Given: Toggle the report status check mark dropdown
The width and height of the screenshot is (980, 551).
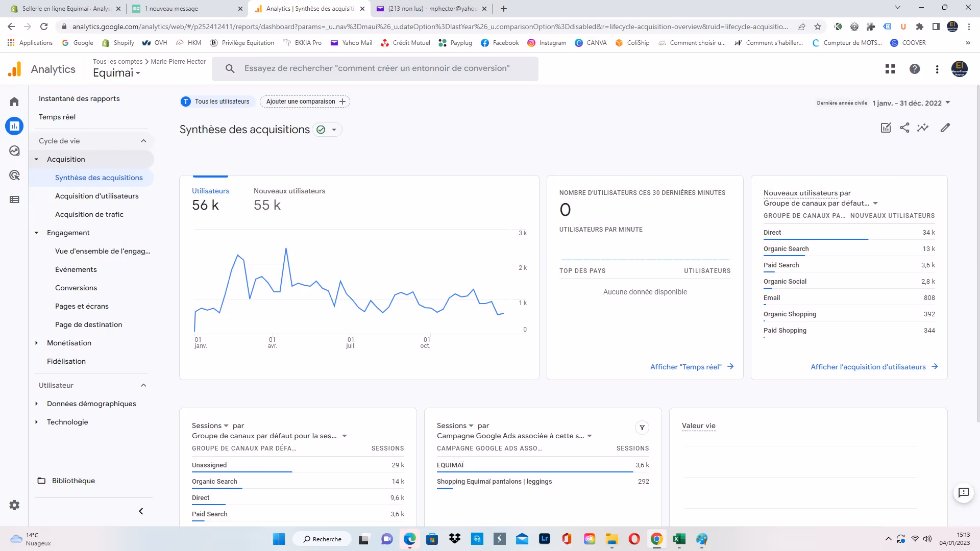Looking at the screenshot, I should (327, 130).
